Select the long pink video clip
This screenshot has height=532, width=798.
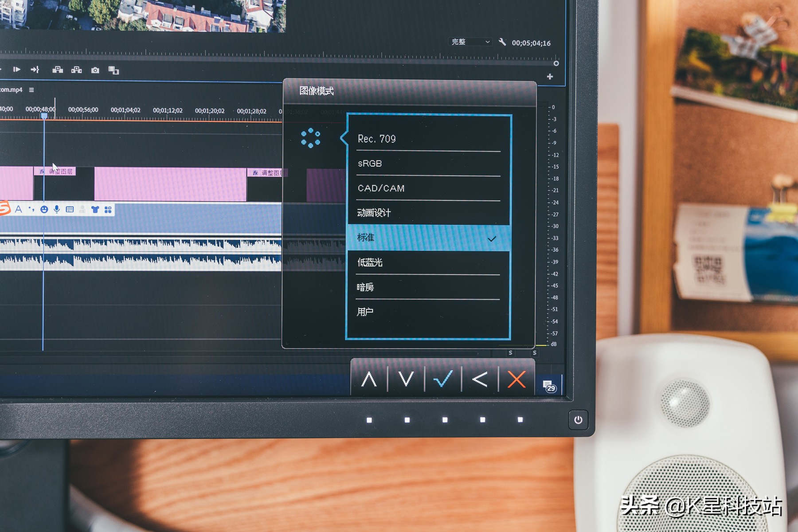(x=171, y=184)
